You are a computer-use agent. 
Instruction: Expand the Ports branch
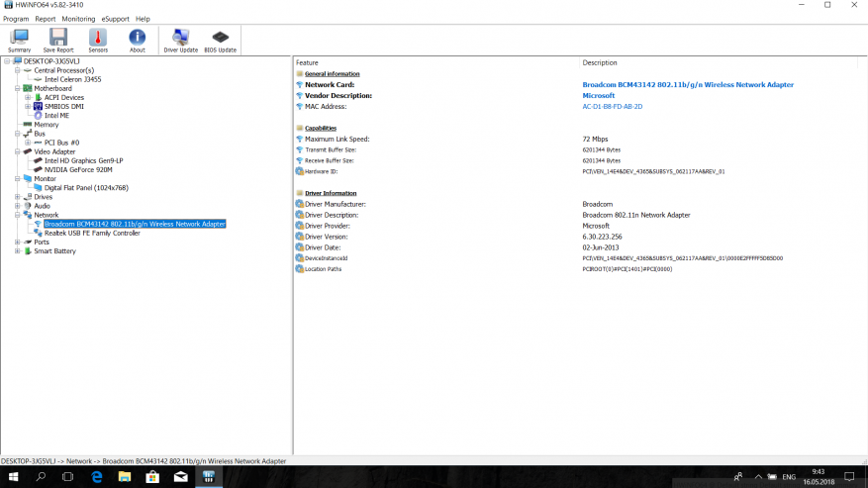pos(18,243)
